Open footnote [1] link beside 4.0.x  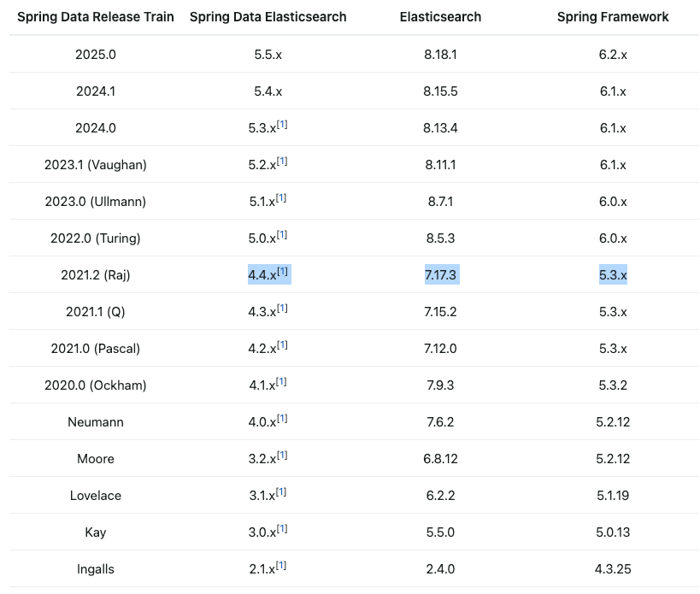tap(282, 418)
